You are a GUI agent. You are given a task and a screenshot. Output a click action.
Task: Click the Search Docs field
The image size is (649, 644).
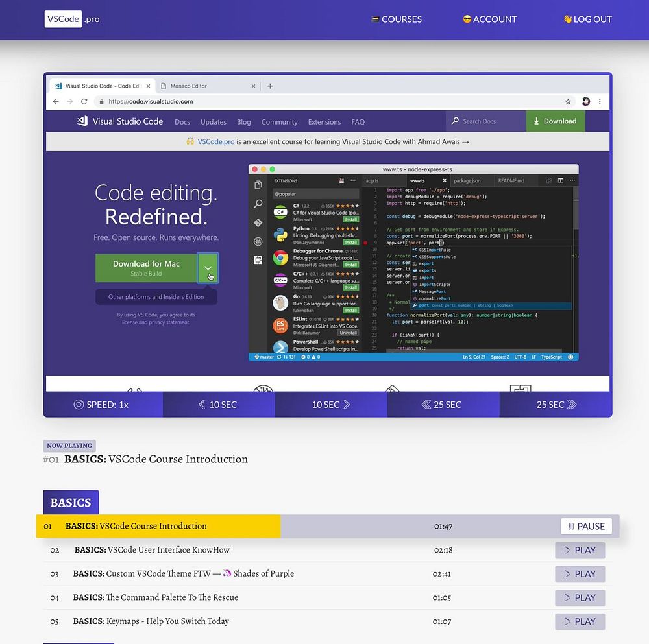pos(486,121)
